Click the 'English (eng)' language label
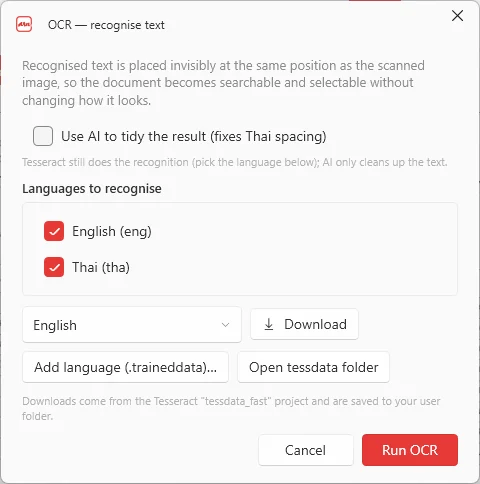This screenshot has height=484, width=480. click(112, 231)
